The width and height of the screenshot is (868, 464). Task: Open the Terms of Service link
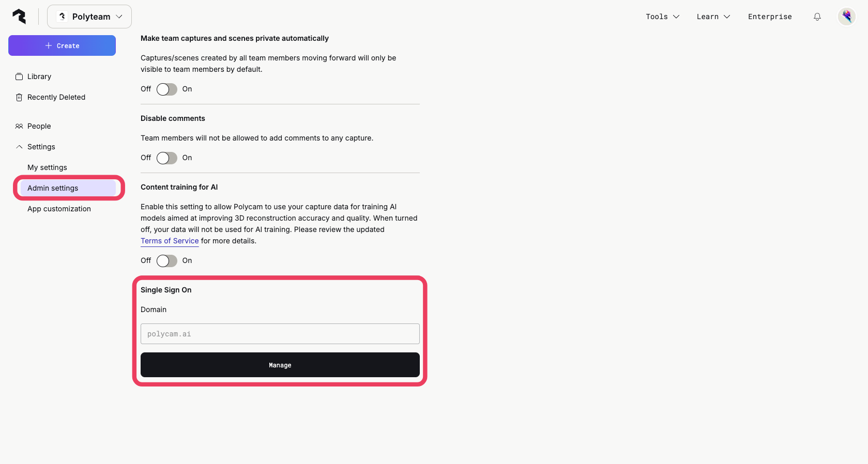click(170, 241)
